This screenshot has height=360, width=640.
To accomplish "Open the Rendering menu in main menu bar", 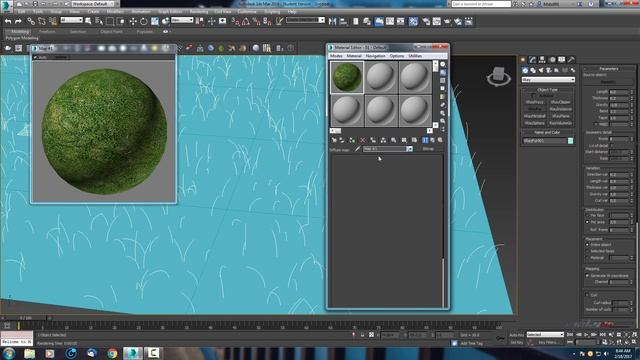I will click(x=199, y=12).
